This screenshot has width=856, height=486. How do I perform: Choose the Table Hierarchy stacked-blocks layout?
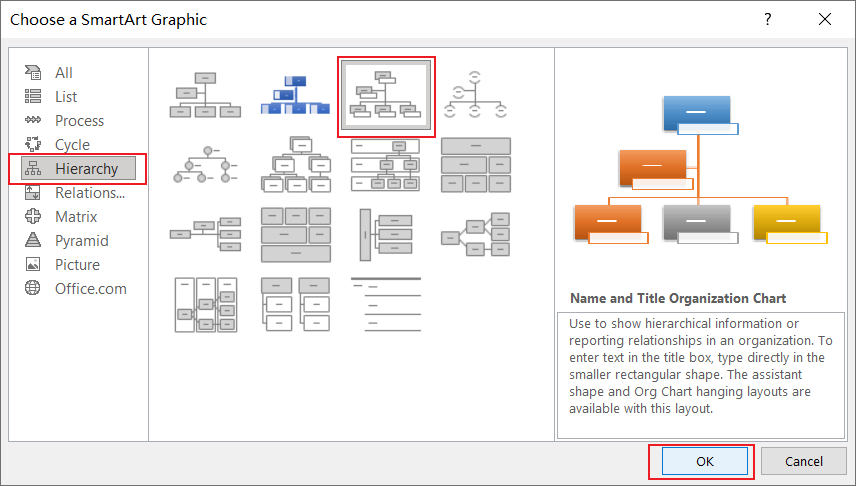(475, 165)
